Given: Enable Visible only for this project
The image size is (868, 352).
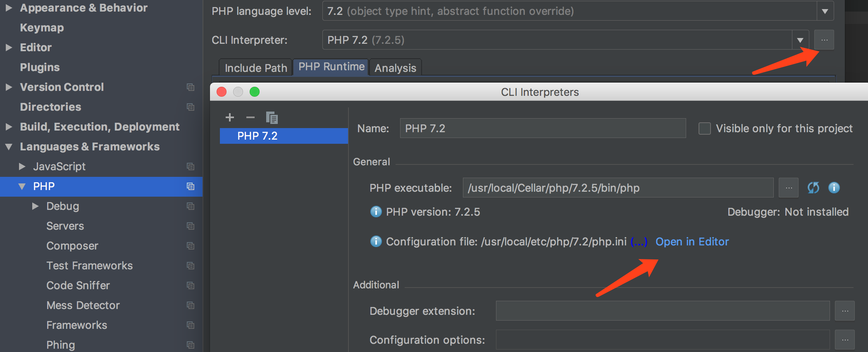Looking at the screenshot, I should click(x=705, y=128).
